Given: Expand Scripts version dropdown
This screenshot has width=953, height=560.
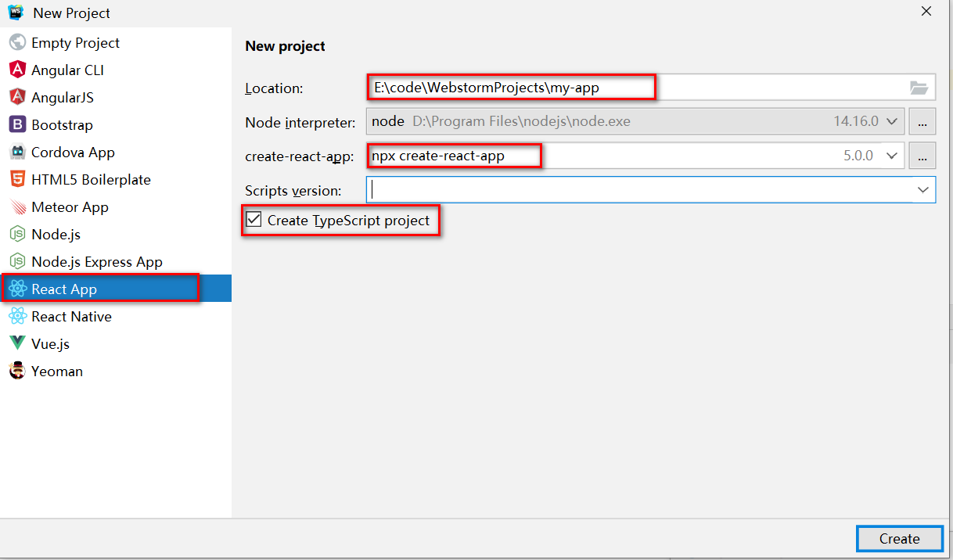Looking at the screenshot, I should coord(923,190).
